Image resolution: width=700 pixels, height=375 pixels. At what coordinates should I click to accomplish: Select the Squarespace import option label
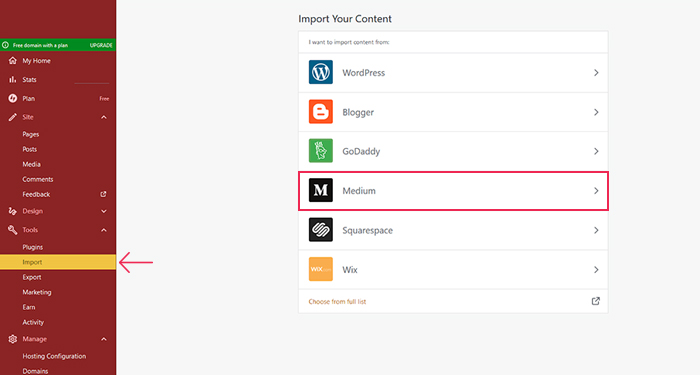coord(367,231)
